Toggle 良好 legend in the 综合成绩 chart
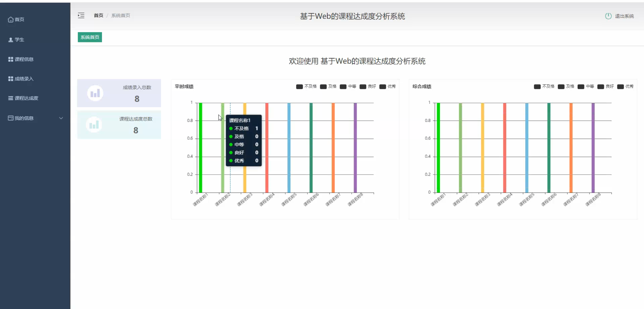The height and width of the screenshot is (309, 644). (601, 87)
